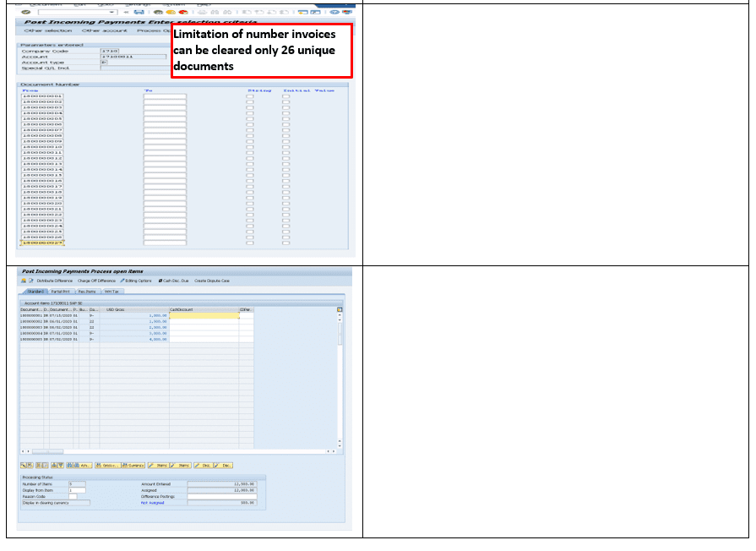Click the Currency button in bottom toolbar
The image size is (756, 551).
(134, 465)
